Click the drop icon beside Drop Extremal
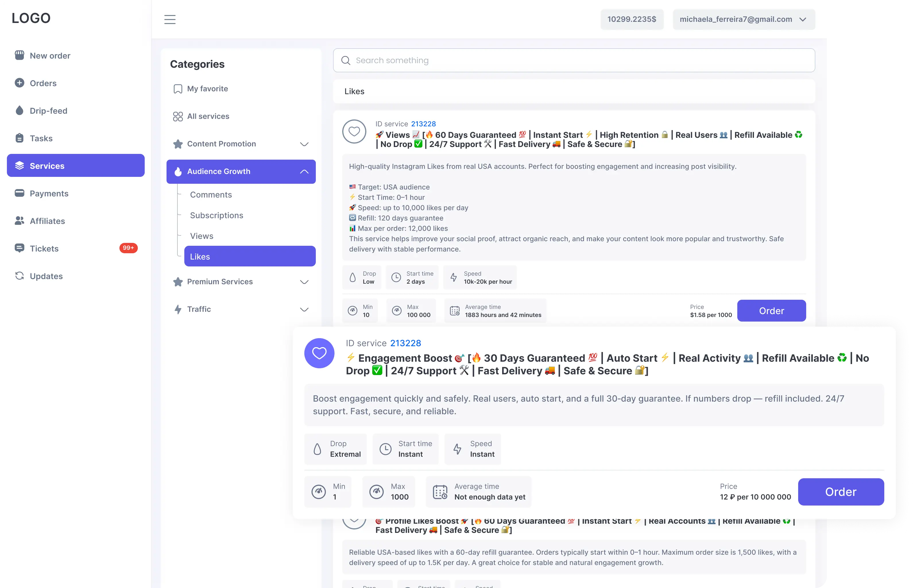The image size is (913, 588). pyautogui.click(x=317, y=449)
